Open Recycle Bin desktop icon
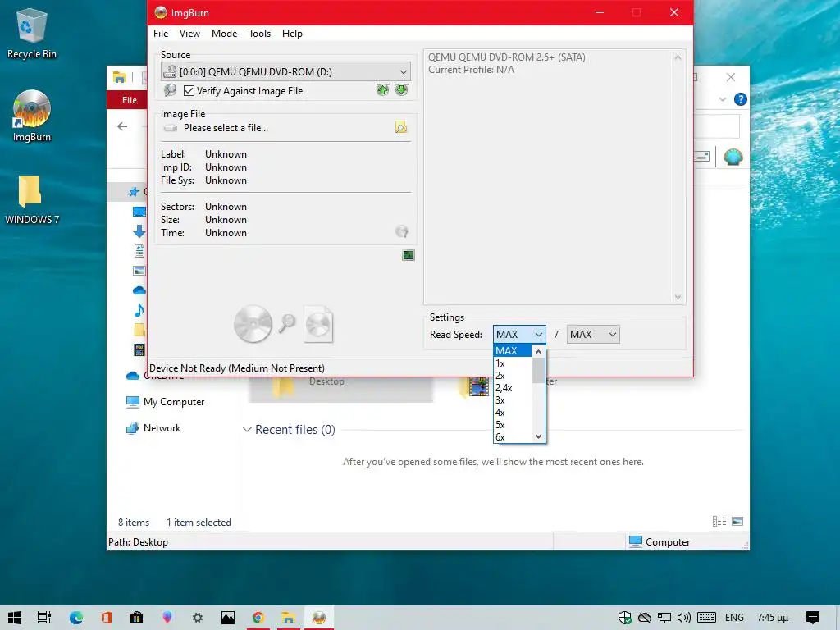The height and width of the screenshot is (630, 840). [31, 33]
